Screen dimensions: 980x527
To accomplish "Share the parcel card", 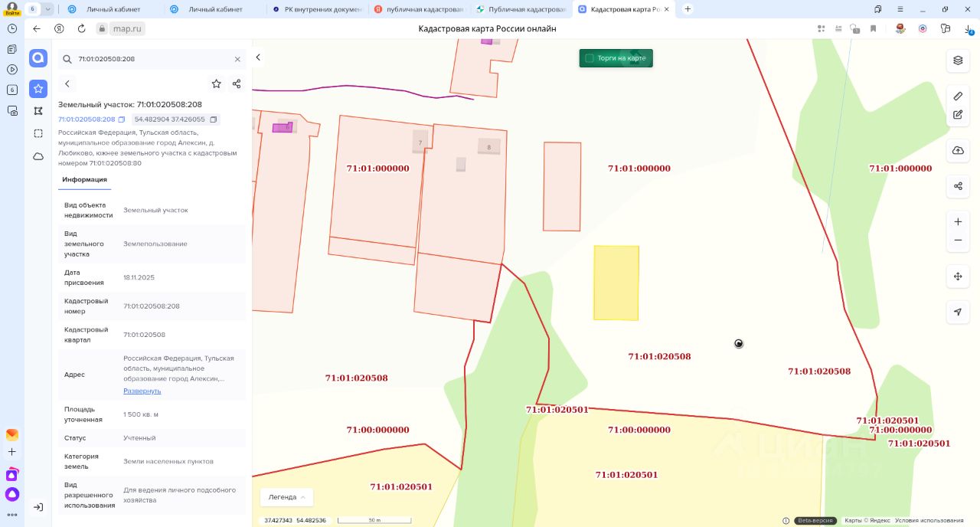I will pyautogui.click(x=237, y=83).
